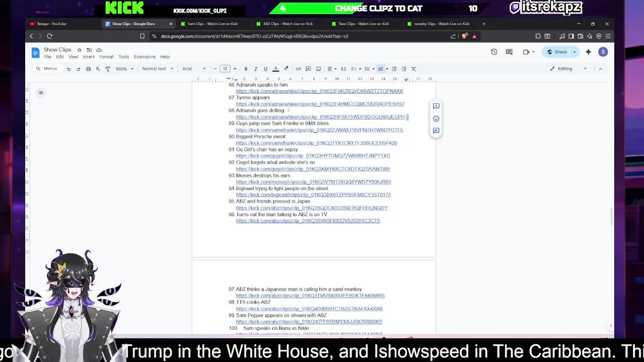
Task: Open the Format menu
Action: 106,57
